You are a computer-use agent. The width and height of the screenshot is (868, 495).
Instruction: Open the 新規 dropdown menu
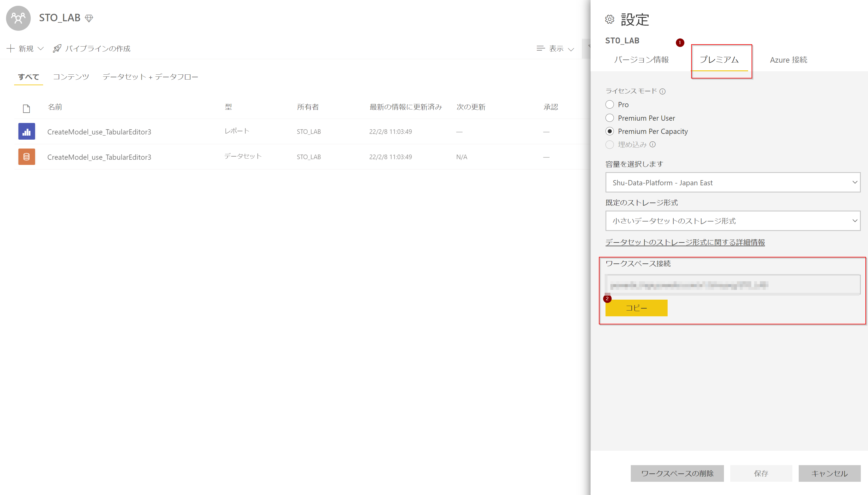pos(26,49)
